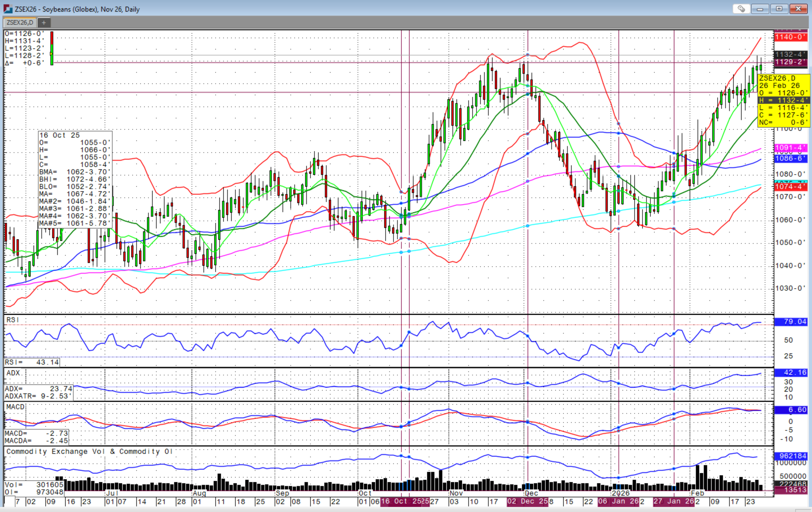Click the 16 Oct 25 cursor value box
This screenshot has width=812, height=512.
pos(75,179)
